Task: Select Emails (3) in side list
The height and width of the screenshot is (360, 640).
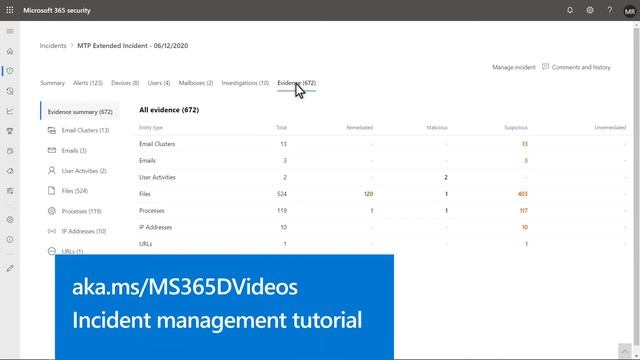Action: [74, 150]
